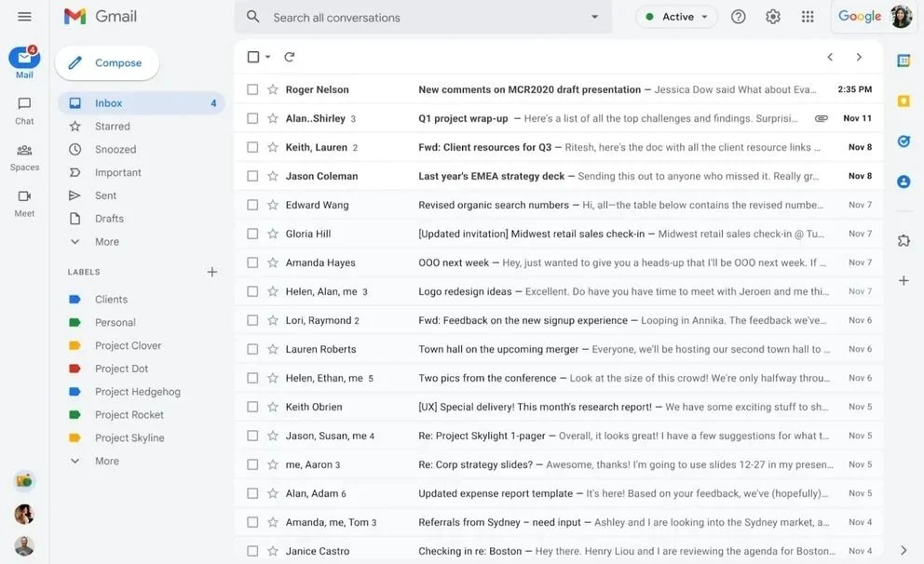
Task: Star the Janice Castro email
Action: point(272,551)
